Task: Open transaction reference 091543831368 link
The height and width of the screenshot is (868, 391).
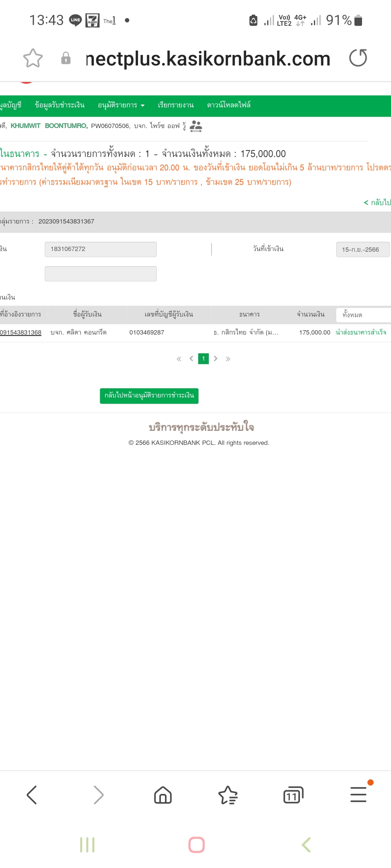Action: 21,332
